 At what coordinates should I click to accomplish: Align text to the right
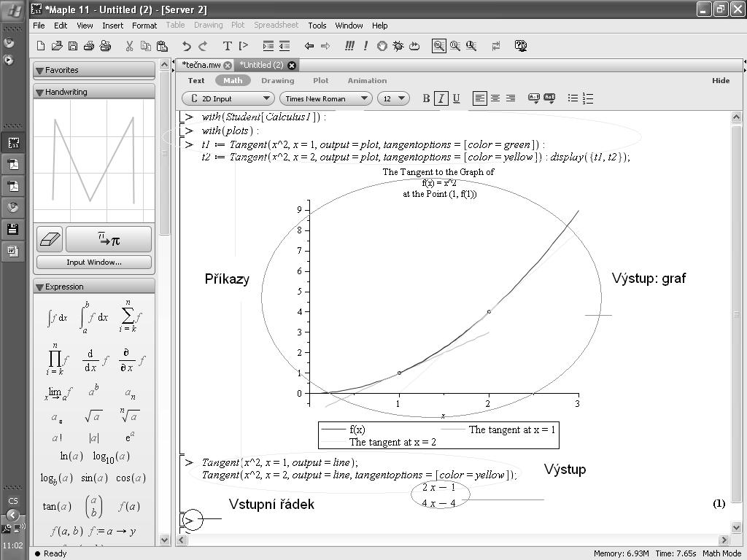pyautogui.click(x=511, y=98)
